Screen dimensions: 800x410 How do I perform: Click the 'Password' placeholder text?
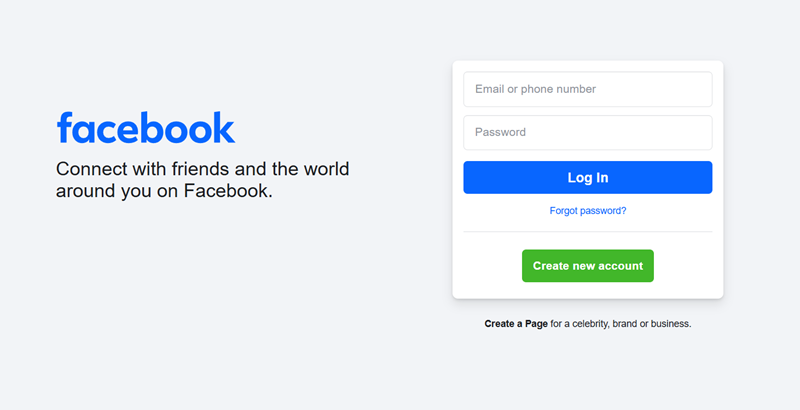coord(500,133)
